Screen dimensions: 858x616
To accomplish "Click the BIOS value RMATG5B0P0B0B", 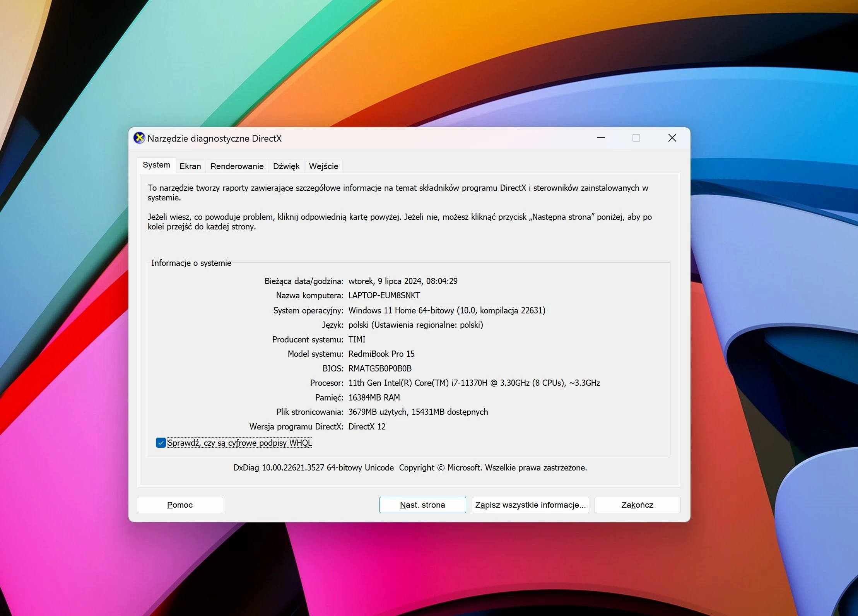I will pos(380,368).
